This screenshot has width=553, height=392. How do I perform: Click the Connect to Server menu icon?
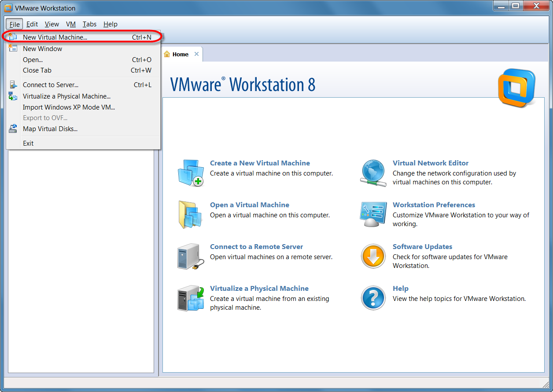click(13, 85)
